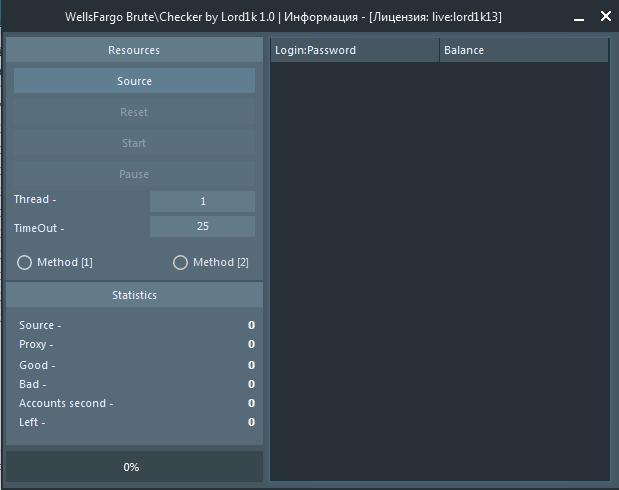Click the Reset button
619x490 pixels.
tap(134, 112)
